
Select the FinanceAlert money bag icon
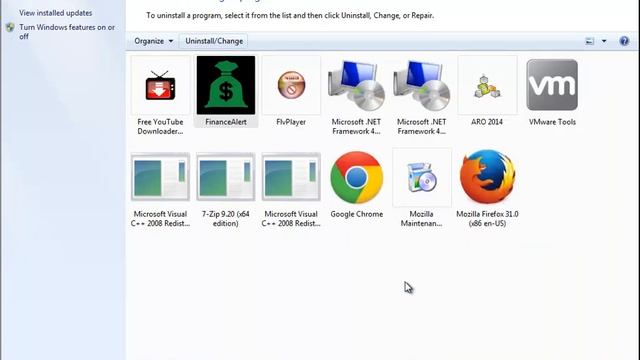pyautogui.click(x=226, y=85)
